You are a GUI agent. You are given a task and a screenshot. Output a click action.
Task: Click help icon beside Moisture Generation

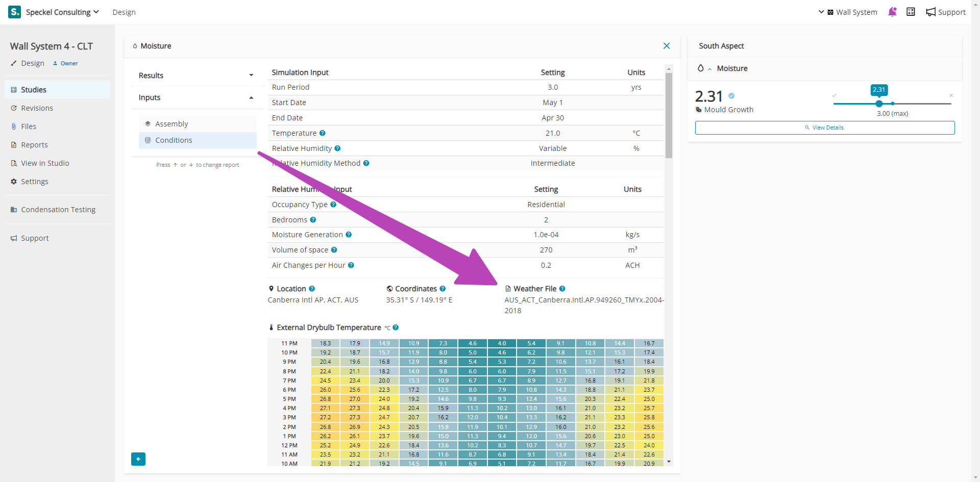349,235
